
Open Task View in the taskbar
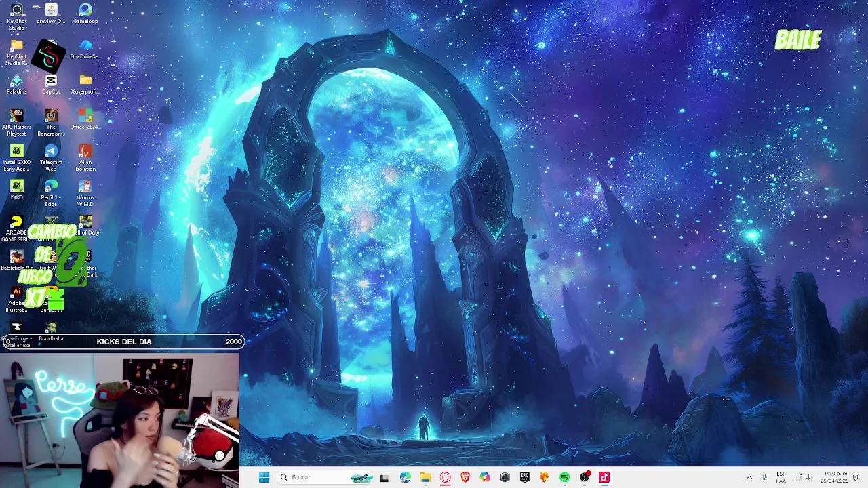click(384, 477)
